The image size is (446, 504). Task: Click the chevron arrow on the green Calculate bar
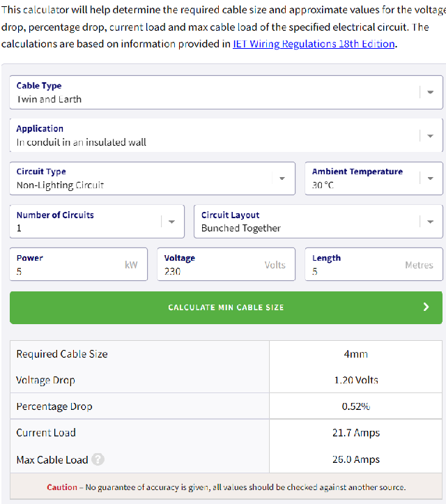[426, 307]
